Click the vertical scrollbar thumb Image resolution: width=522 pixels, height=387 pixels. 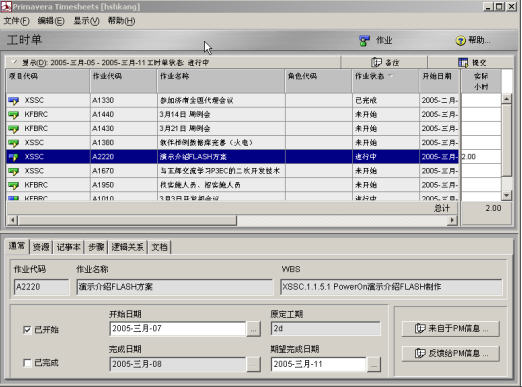pyautogui.click(x=506, y=140)
